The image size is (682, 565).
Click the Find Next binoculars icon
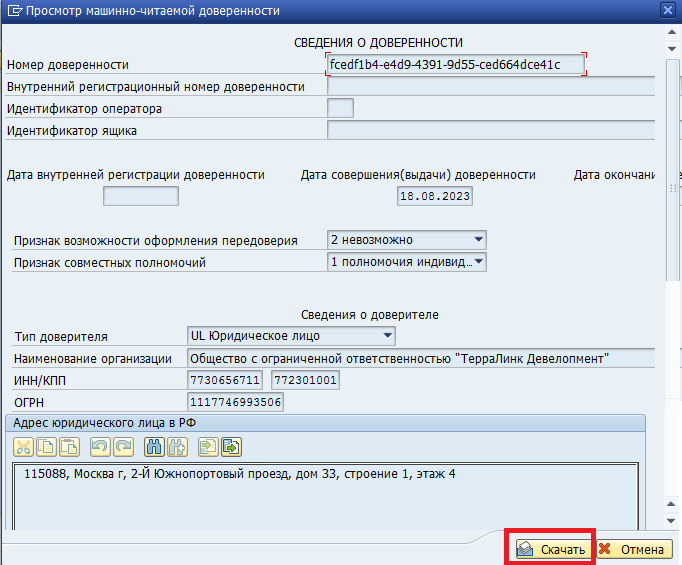(x=178, y=446)
